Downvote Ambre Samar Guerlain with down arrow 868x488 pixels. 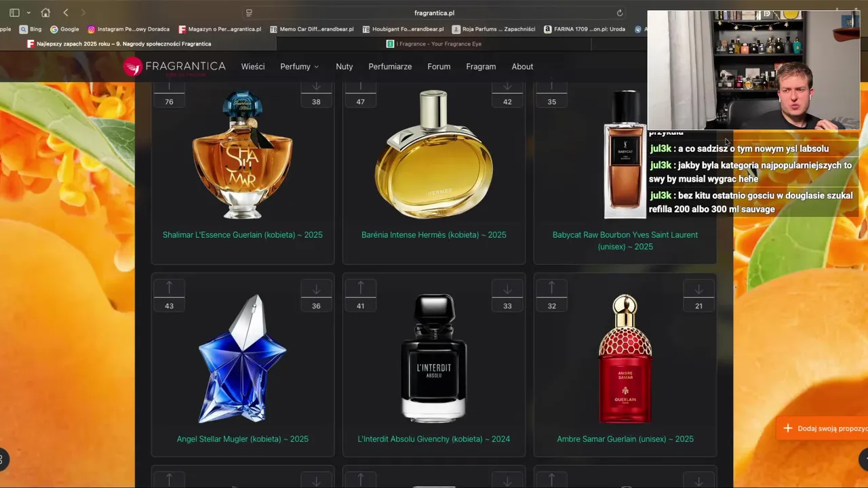pyautogui.click(x=698, y=289)
